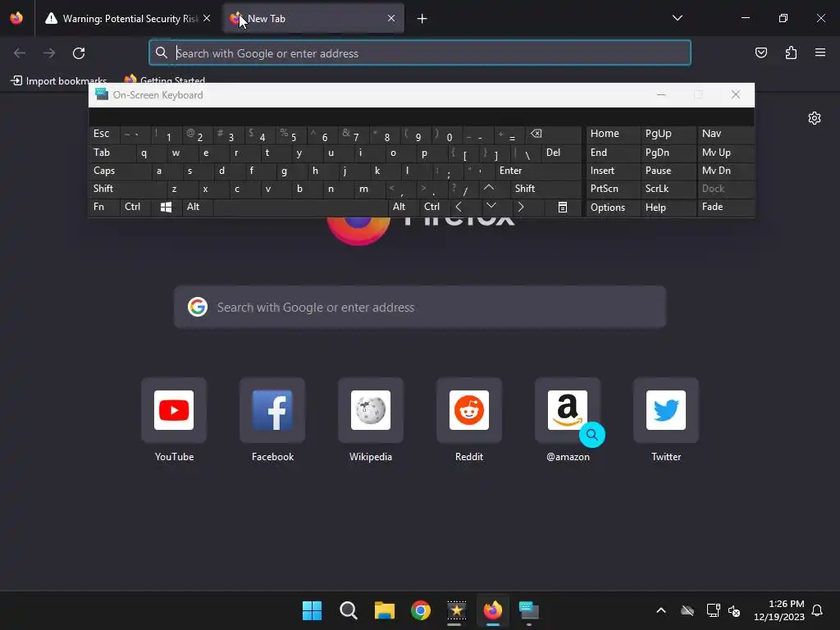840x630 pixels.
Task: Open the Twitter shortcut tile
Action: tap(666, 410)
